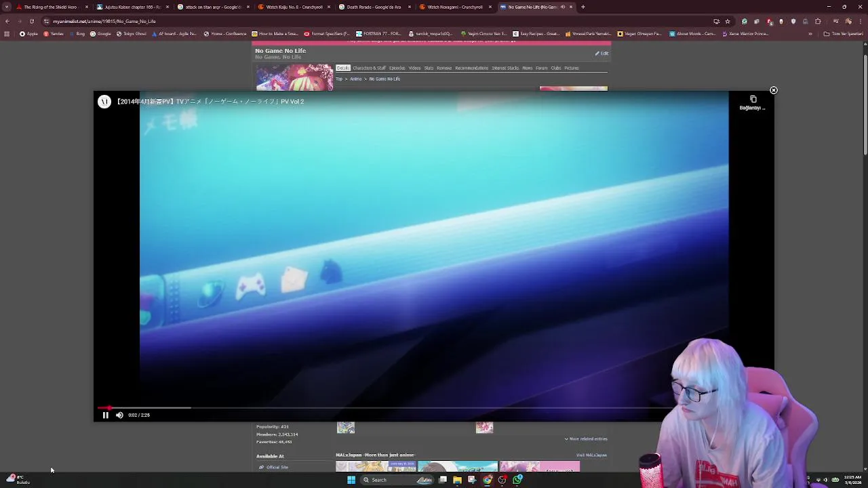The width and height of the screenshot is (868, 488).
Task: Open the News tab
Action: click(527, 68)
